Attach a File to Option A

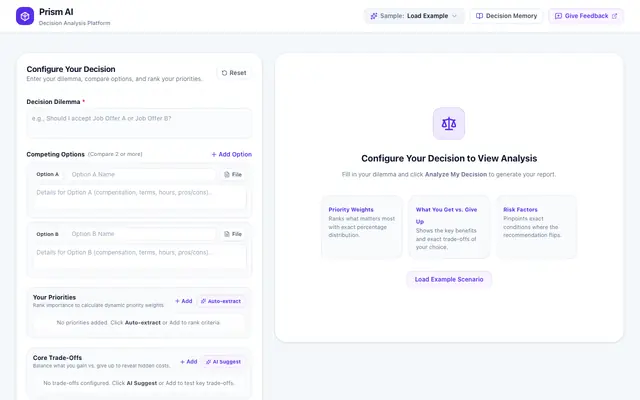pos(233,175)
